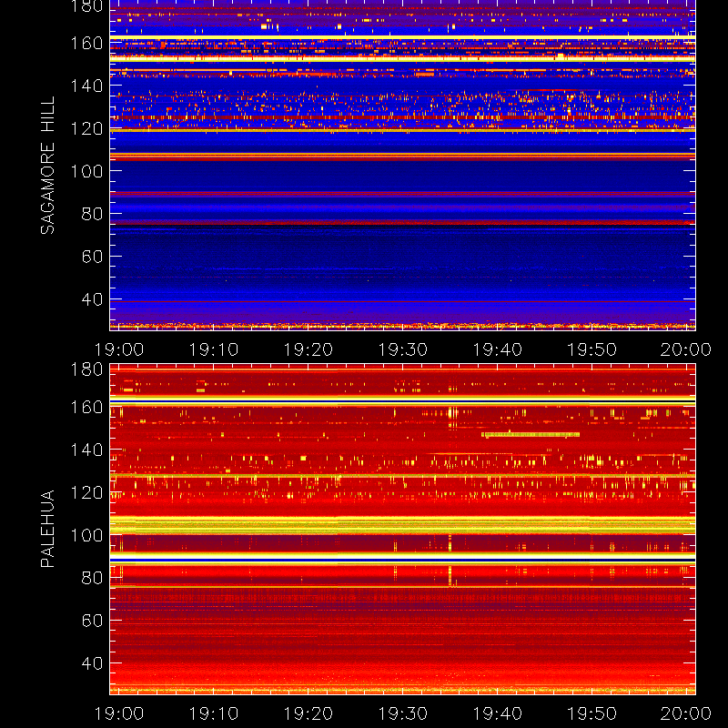The height and width of the screenshot is (728, 728).
Task: Click the 19:30 time label under Palehua plot
Action: [402, 713]
